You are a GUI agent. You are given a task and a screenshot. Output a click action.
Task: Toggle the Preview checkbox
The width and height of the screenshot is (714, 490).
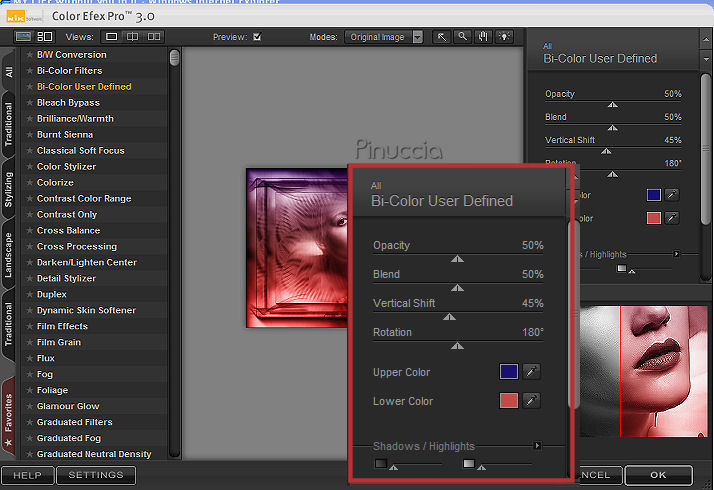[x=257, y=37]
